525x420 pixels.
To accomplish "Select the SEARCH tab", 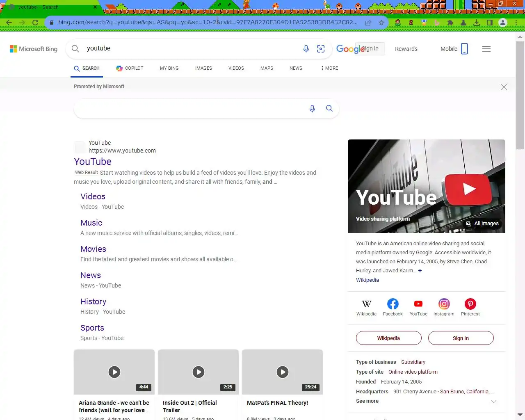I will [x=87, y=68].
